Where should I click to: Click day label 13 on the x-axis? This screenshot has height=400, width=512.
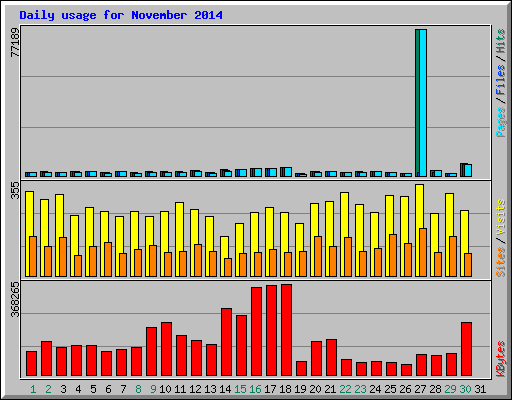pyautogui.click(x=210, y=389)
